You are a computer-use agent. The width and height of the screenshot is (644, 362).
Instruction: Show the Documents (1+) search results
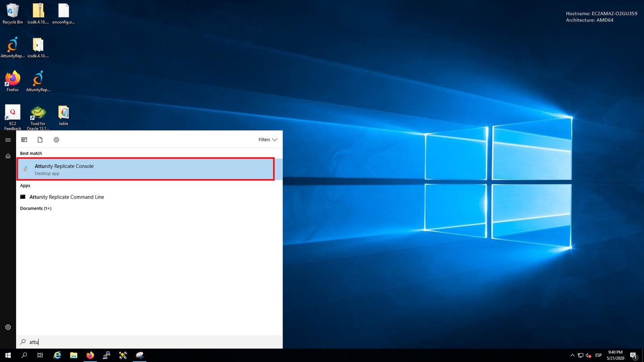coord(36,208)
